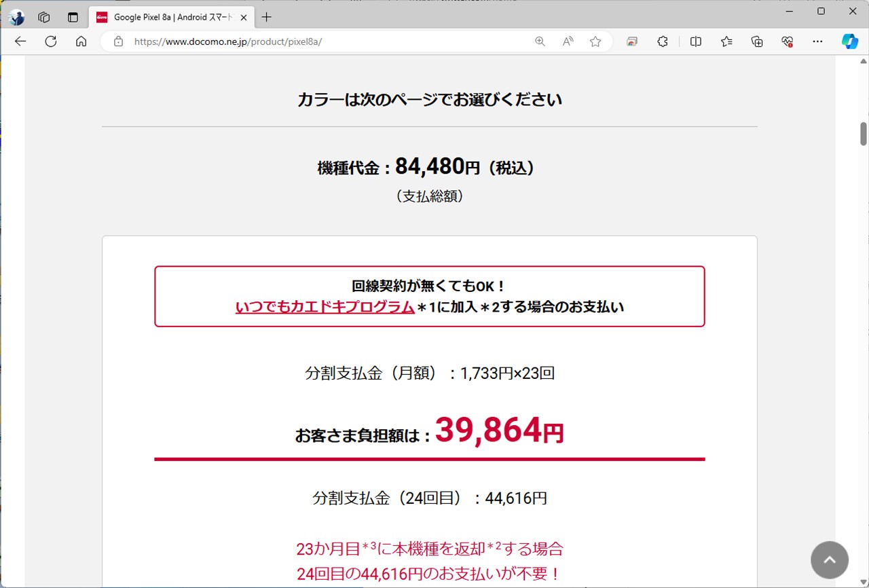Open the いつでもカエドキプログラム link

(325, 307)
